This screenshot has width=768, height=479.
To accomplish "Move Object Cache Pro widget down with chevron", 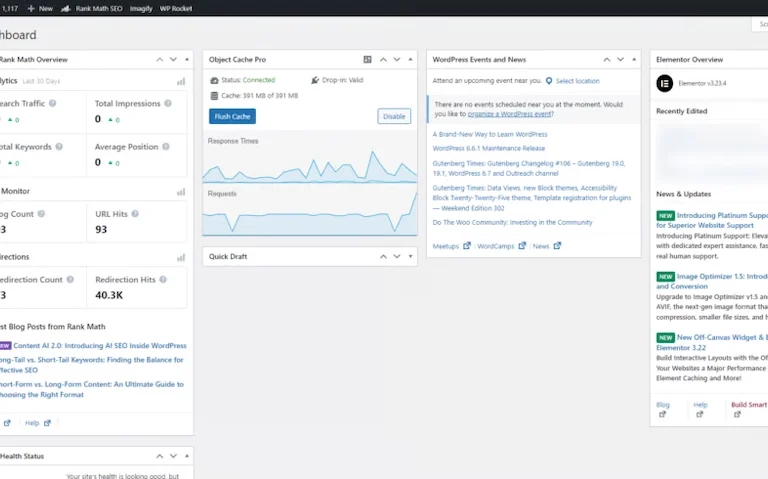I will (x=397, y=59).
